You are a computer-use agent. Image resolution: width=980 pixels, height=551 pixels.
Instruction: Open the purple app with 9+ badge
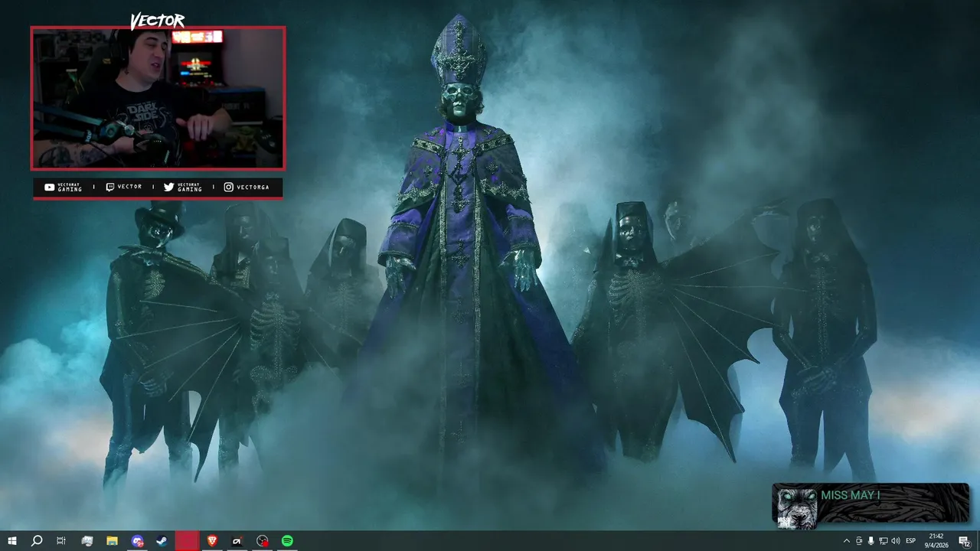(x=137, y=541)
